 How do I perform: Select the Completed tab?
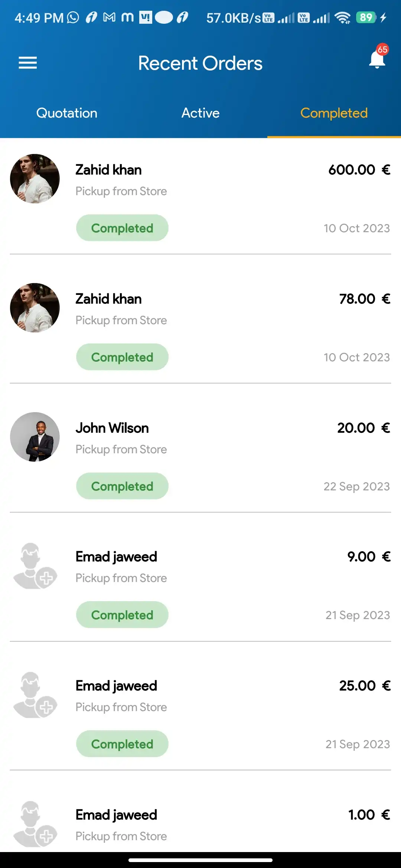[334, 113]
